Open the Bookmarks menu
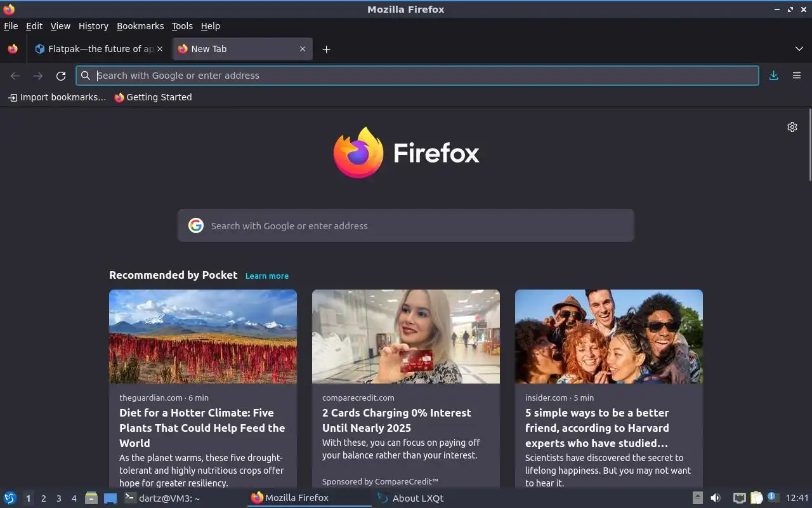The image size is (812, 508). [x=140, y=26]
